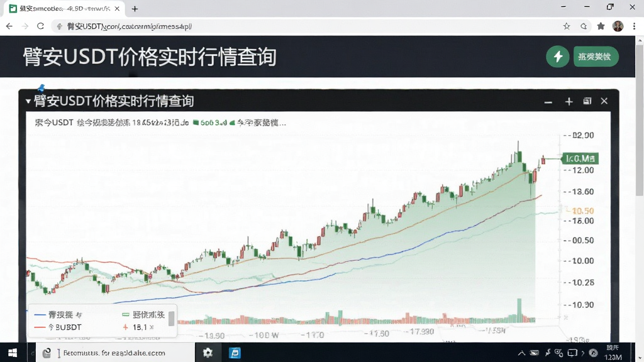Click the page vertical scrollbar
644x362 pixels.
[x=640, y=119]
